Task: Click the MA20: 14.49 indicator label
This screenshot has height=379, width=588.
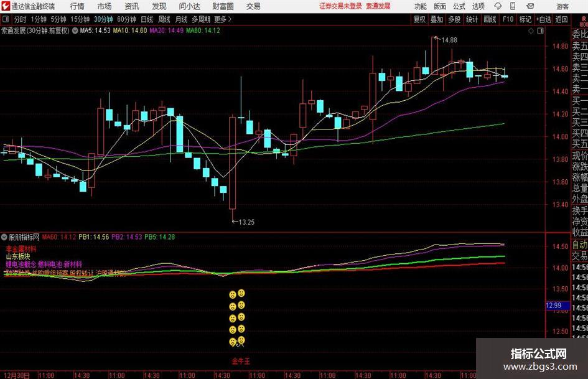Action: 167,30
